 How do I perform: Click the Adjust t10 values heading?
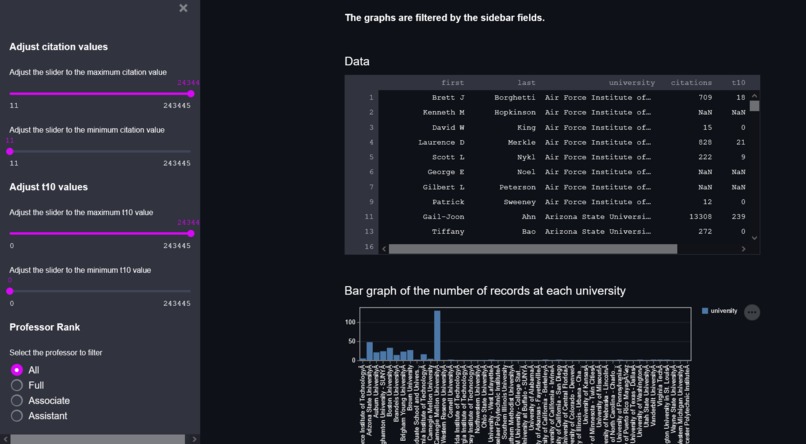(x=48, y=187)
